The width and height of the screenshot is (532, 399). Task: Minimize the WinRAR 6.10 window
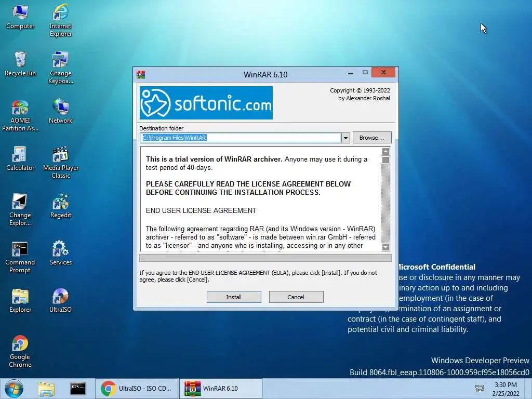point(351,73)
